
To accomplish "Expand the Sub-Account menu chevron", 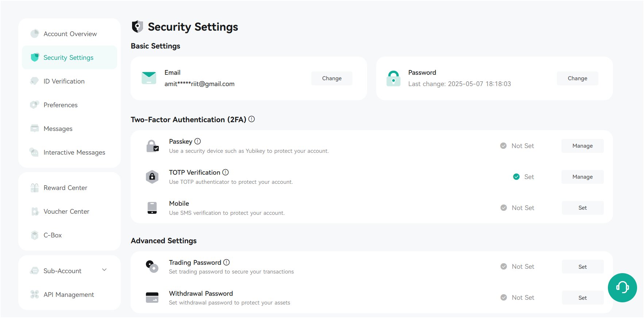I will (x=104, y=270).
